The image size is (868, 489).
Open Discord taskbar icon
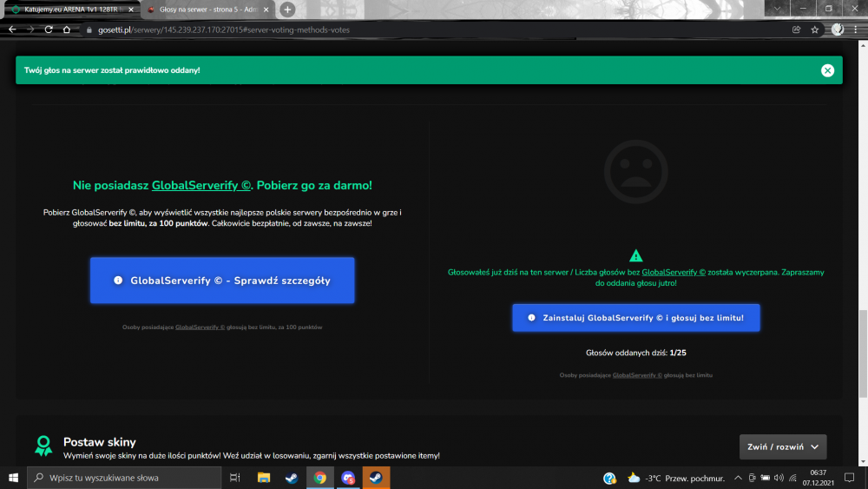pos(348,478)
